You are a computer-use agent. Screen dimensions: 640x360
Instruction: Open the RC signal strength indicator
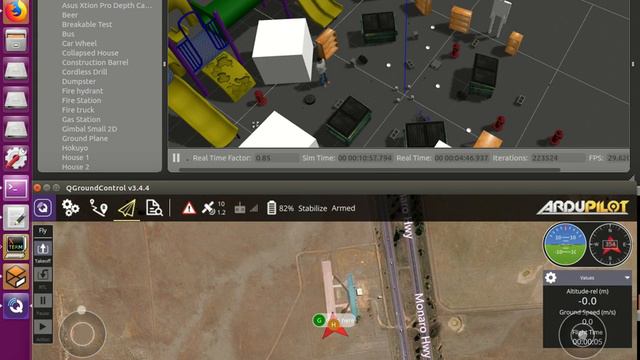(246, 208)
